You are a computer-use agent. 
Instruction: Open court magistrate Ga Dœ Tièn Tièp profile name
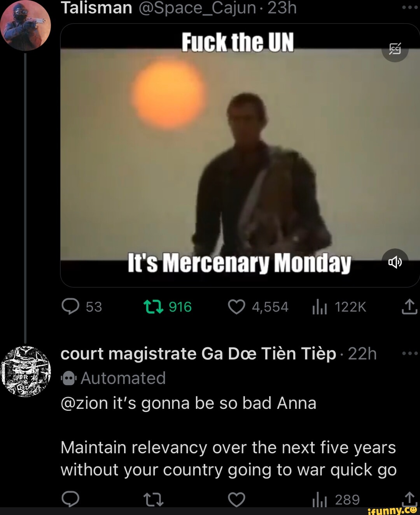pyautogui.click(x=198, y=354)
